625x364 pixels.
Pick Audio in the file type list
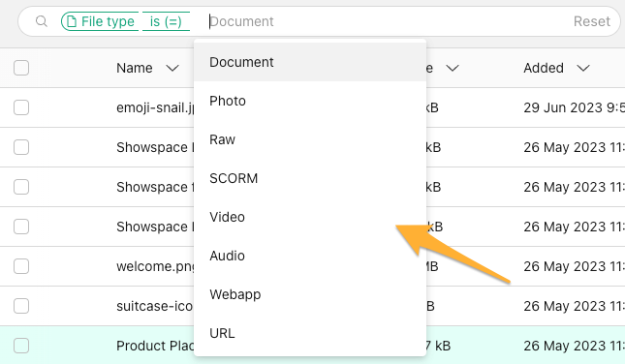pos(310,256)
